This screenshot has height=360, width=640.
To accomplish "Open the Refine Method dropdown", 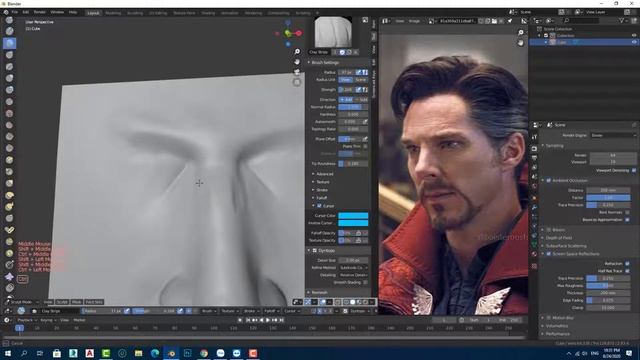I will [x=353, y=267].
